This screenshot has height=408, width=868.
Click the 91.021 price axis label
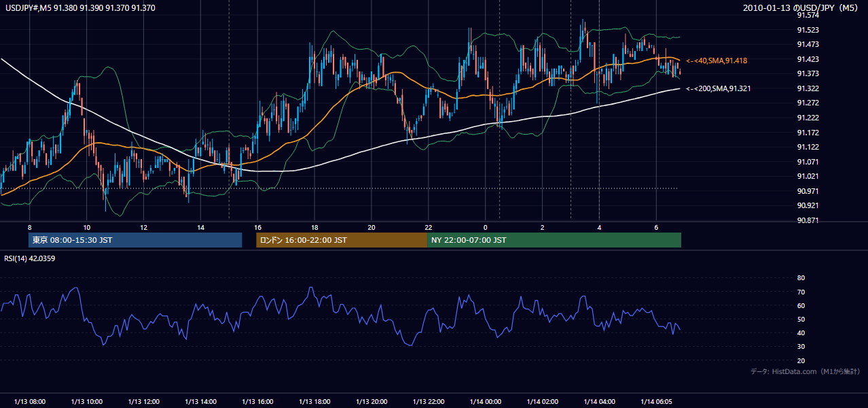(x=808, y=176)
